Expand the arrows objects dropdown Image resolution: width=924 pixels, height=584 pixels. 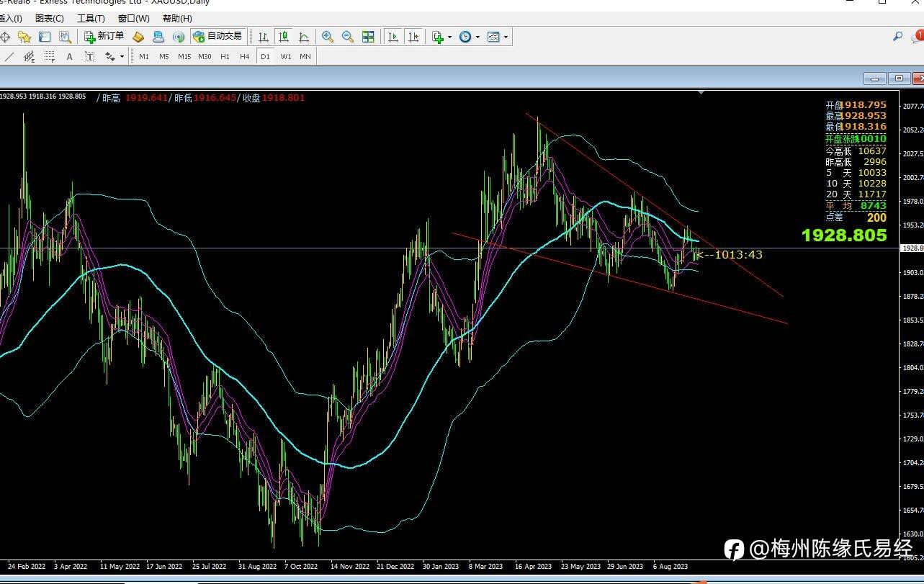122,56
